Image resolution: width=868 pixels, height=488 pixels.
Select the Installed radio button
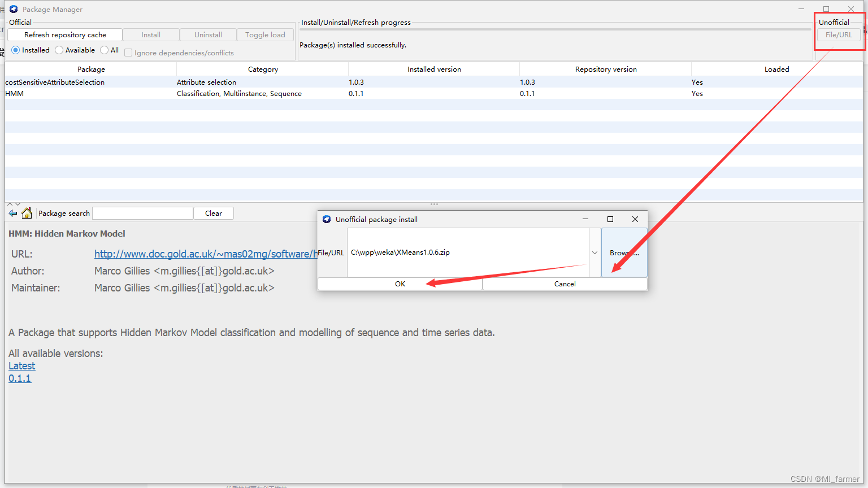[x=31, y=50]
